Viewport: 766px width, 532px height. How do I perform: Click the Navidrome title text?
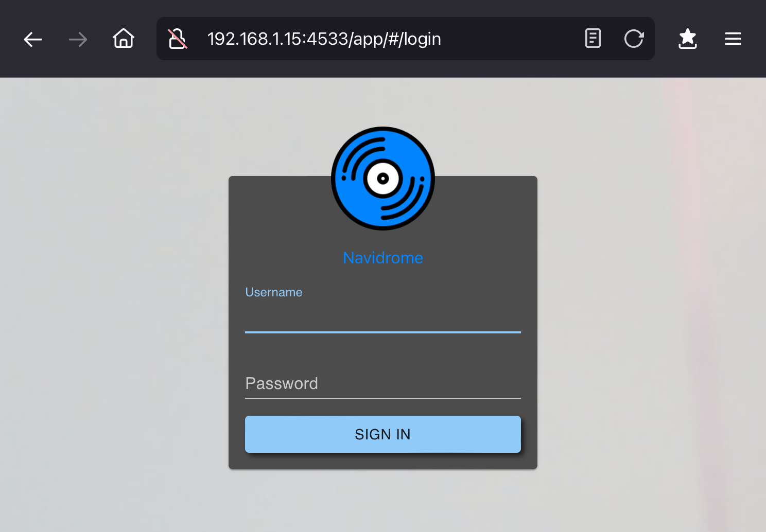pyautogui.click(x=383, y=258)
